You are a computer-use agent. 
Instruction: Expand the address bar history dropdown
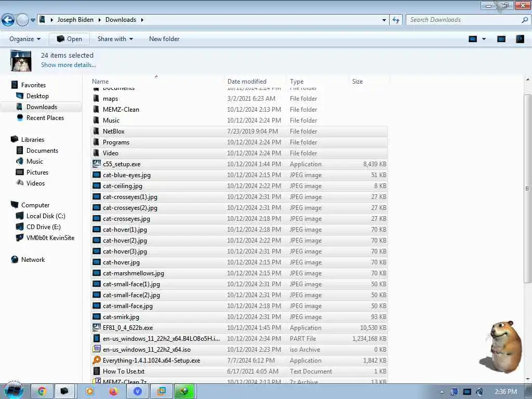click(x=384, y=20)
